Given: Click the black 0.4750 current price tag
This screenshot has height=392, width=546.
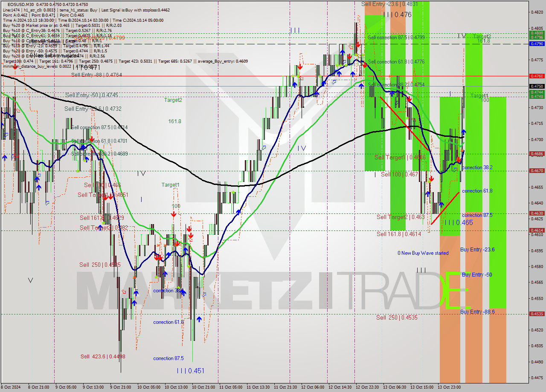Looking at the screenshot, I should point(537,86).
